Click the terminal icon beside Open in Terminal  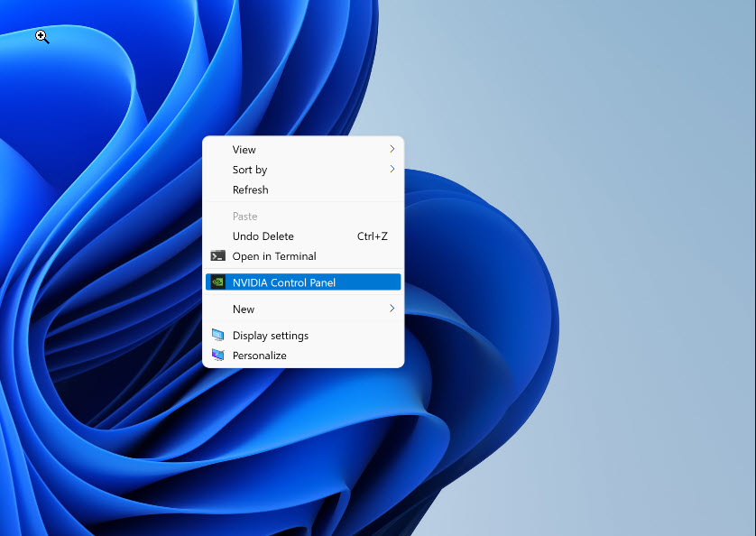click(x=217, y=256)
